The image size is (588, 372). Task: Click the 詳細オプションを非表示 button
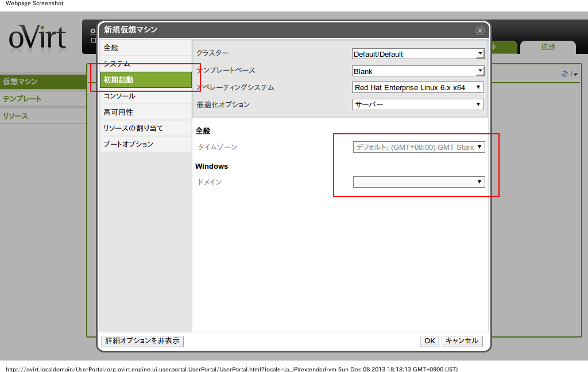click(x=142, y=341)
